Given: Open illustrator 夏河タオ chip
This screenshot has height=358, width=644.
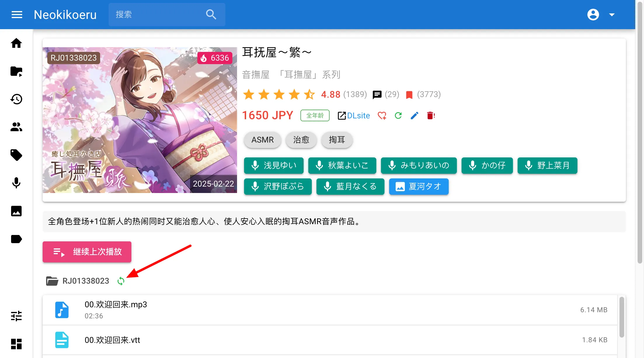Looking at the screenshot, I should pyautogui.click(x=419, y=187).
